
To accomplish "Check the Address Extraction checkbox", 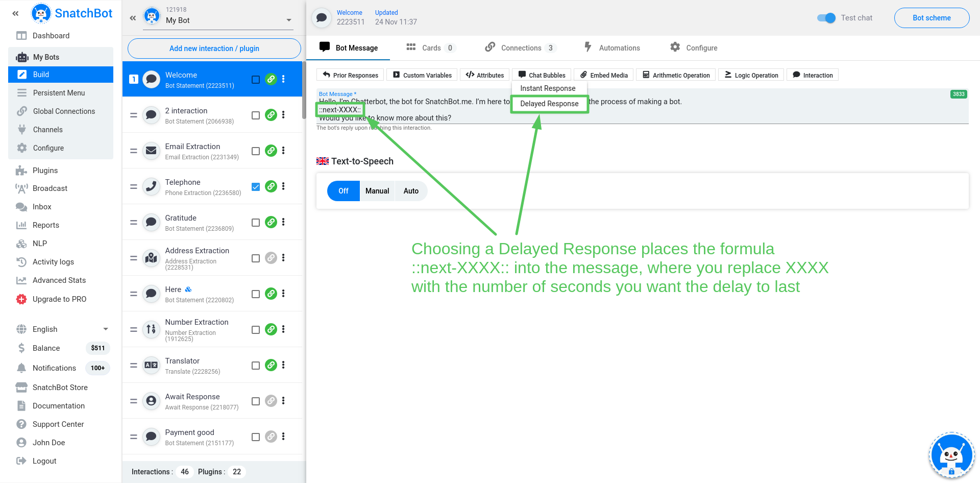I will coord(256,258).
